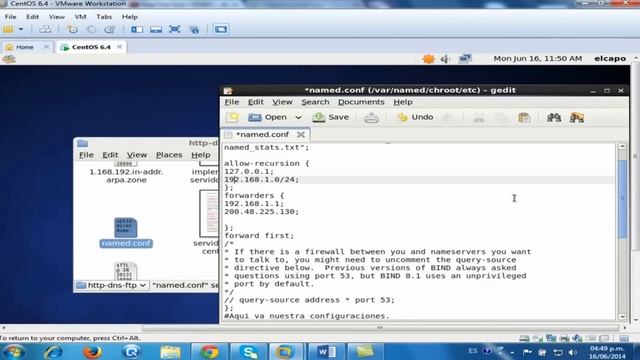This screenshot has height=360, width=640.
Task: Open VMware VM menu
Action: coord(80,17)
